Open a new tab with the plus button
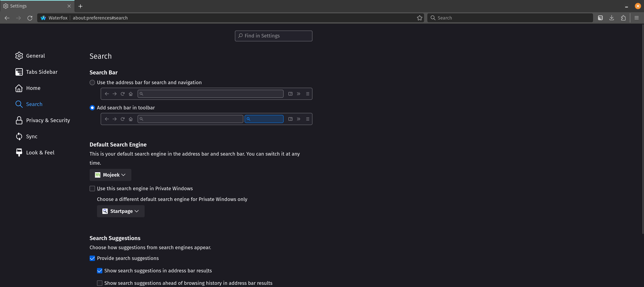Image resolution: width=644 pixels, height=287 pixels. tap(80, 6)
